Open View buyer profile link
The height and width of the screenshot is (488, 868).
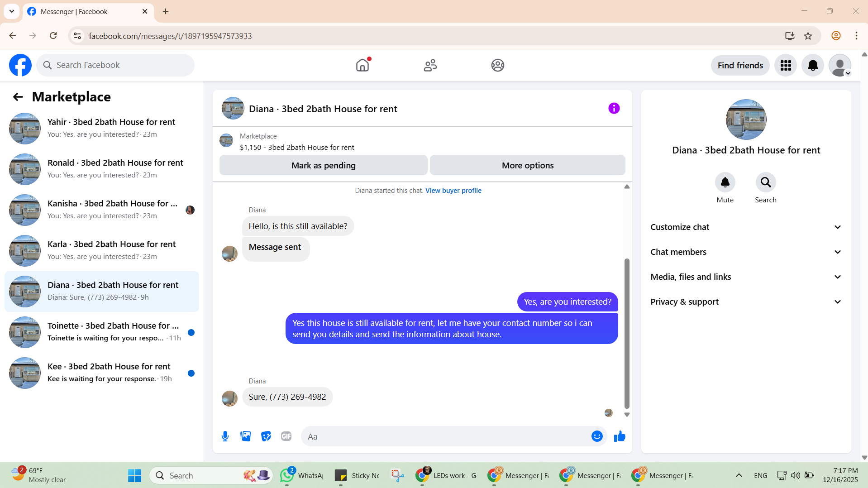click(453, 191)
